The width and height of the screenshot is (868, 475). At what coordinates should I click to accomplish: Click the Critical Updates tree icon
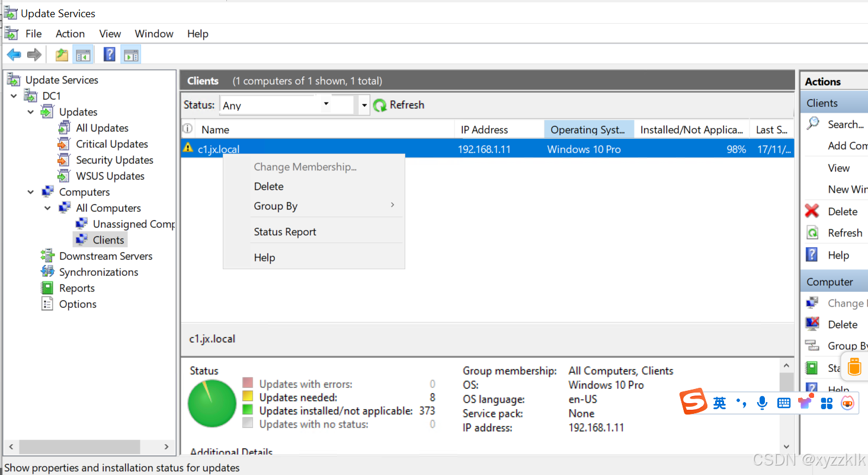pyautogui.click(x=64, y=144)
